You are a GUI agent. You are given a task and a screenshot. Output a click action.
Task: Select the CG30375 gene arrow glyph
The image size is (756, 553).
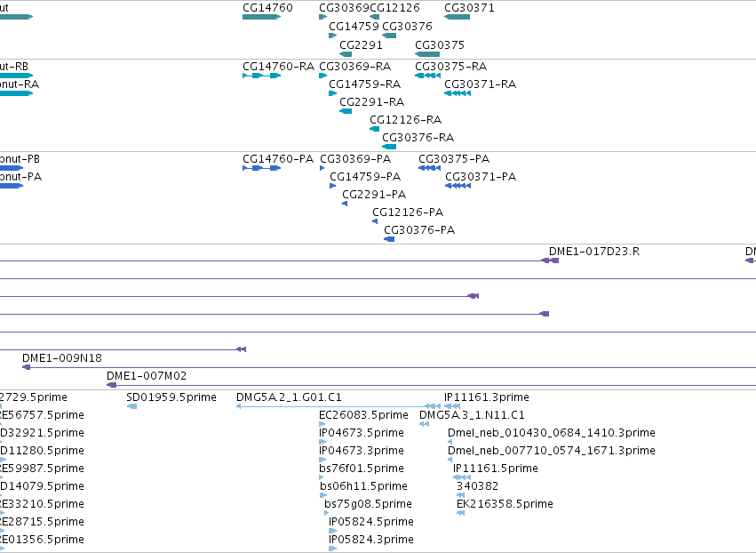427,54
